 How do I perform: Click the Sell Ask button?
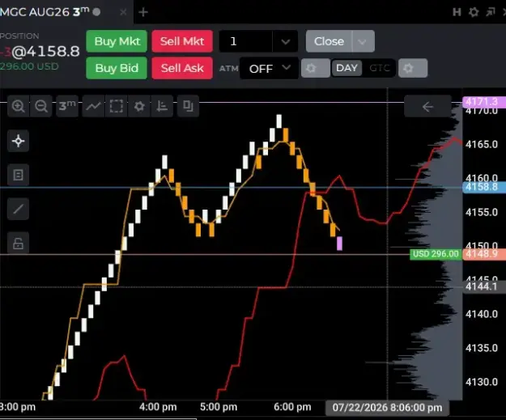point(182,68)
